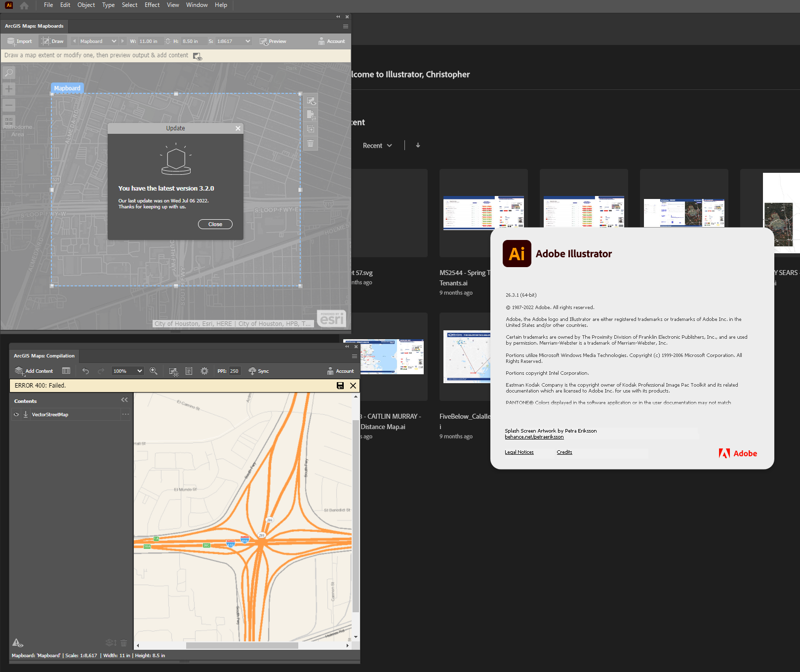Click the undo arrow in Compilation panel
800x672 pixels.
pos(85,371)
